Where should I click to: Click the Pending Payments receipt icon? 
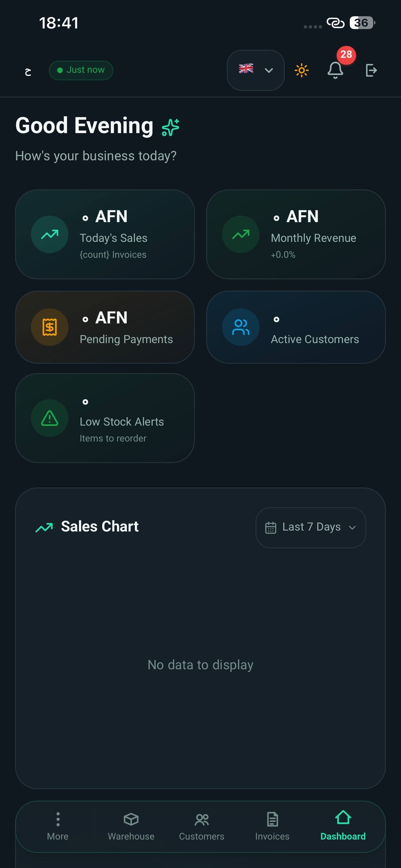(x=49, y=327)
